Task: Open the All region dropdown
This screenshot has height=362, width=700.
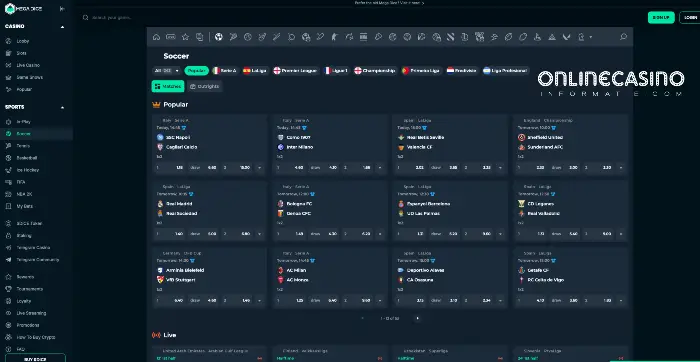Action: 167,71
